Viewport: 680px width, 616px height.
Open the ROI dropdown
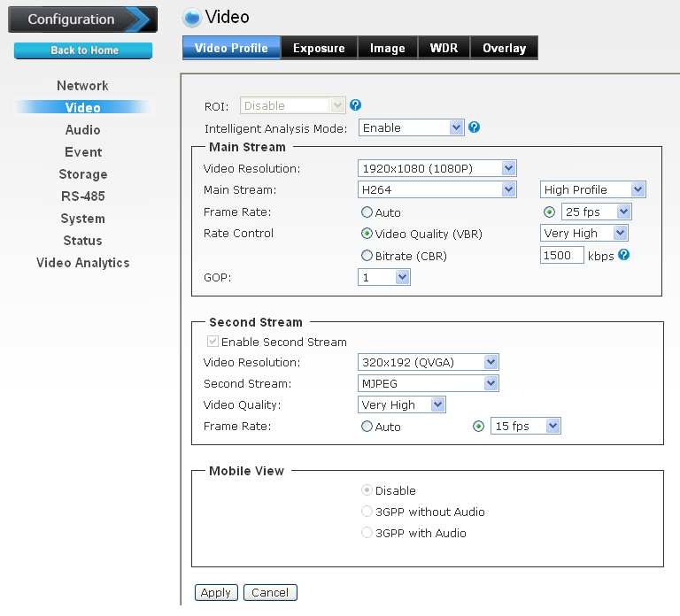coord(293,105)
